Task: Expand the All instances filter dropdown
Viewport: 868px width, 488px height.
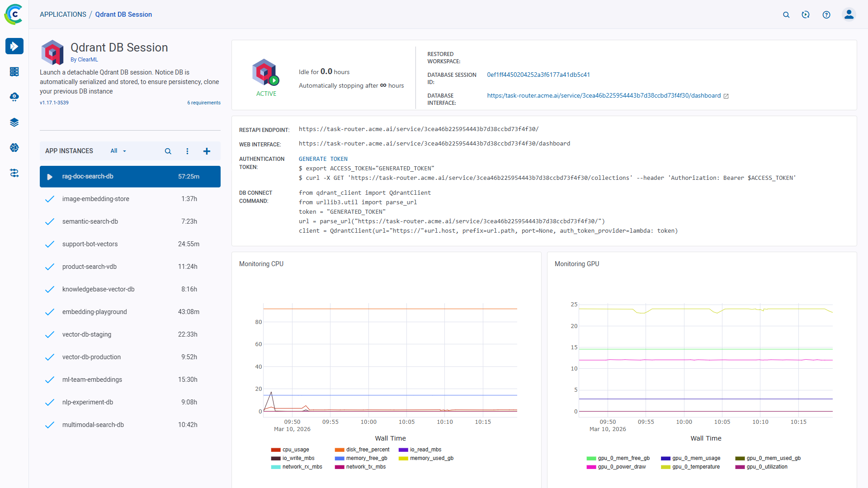Action: 118,151
